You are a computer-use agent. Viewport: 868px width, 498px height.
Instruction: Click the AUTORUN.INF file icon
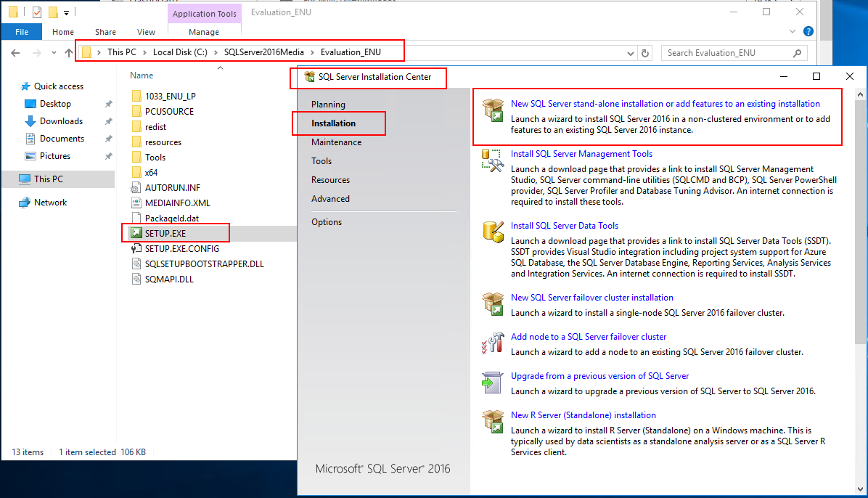tap(136, 187)
